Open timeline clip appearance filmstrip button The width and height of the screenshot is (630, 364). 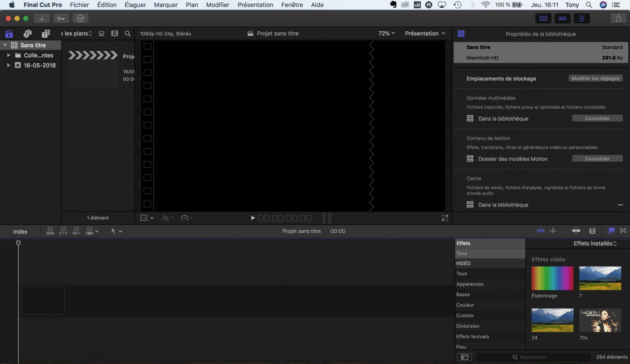click(592, 231)
